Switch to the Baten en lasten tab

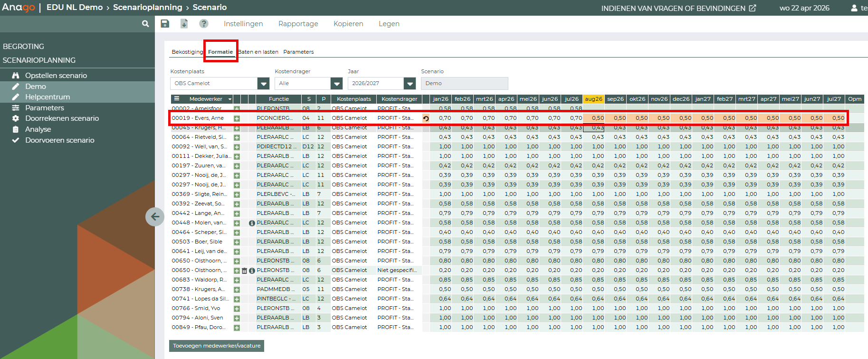[x=258, y=52]
